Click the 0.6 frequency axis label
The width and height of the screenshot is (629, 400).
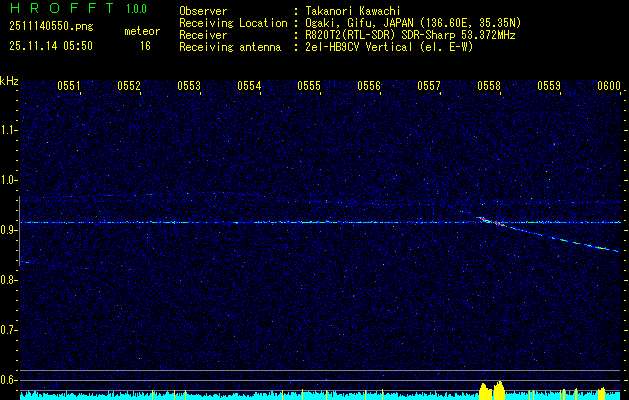9,379
